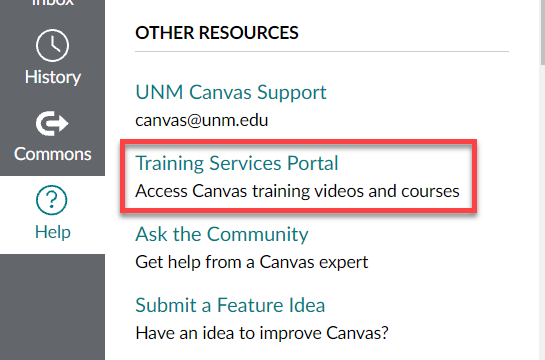The image size is (545, 360).
Task: Click the Other Resources heading
Action: click(217, 33)
